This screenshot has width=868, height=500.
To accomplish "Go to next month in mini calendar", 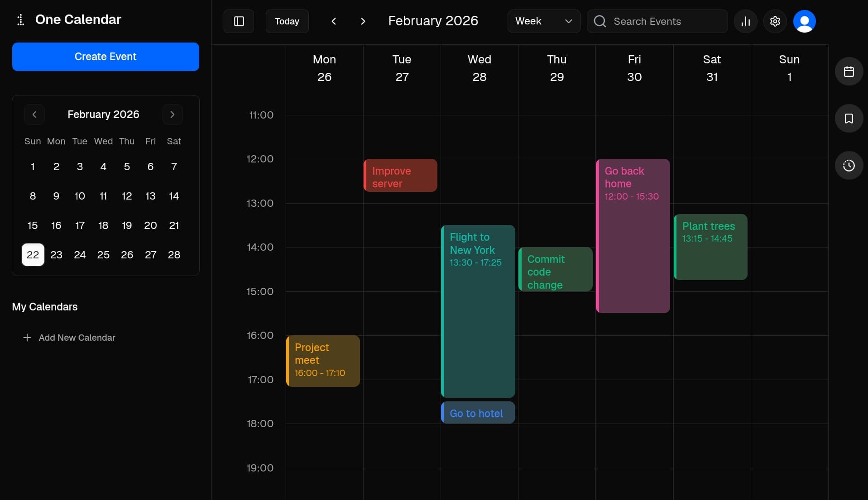I will pyautogui.click(x=173, y=114).
